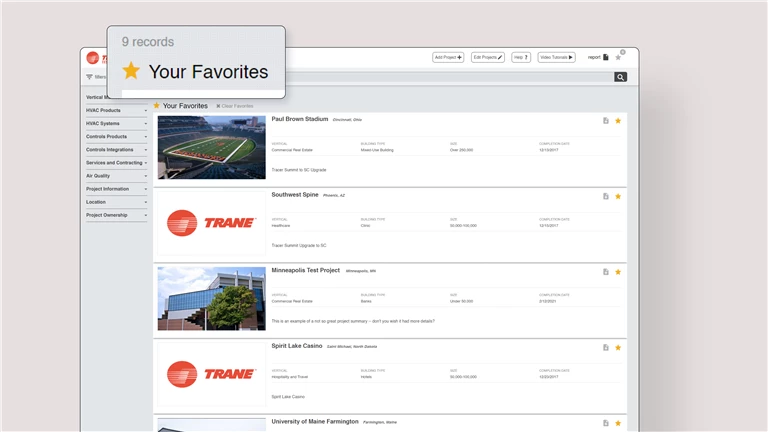Click the report document icon in header

point(605,57)
